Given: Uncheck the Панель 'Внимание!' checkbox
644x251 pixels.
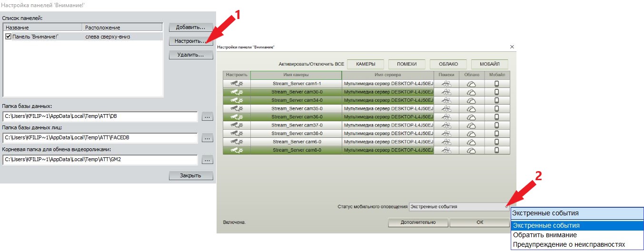Looking at the screenshot, I should (x=8, y=36).
